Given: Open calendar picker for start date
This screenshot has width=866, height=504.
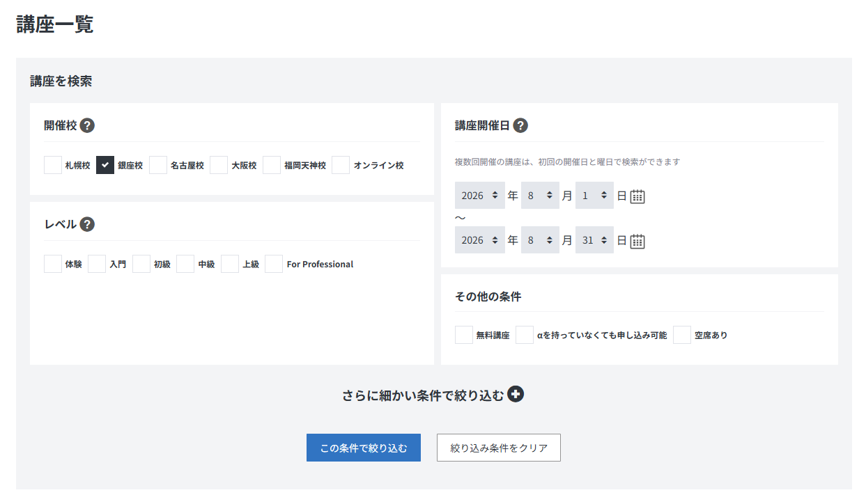Looking at the screenshot, I should coord(637,196).
